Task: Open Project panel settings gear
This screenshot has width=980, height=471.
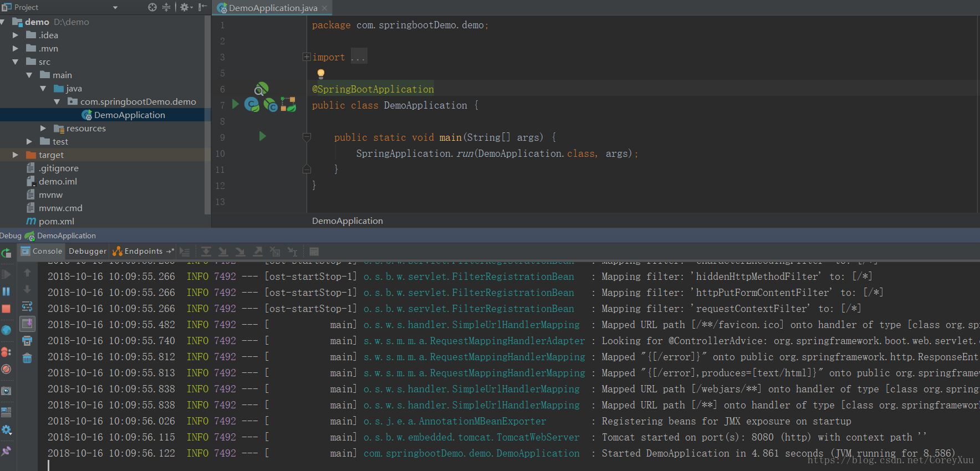Action: tap(185, 7)
